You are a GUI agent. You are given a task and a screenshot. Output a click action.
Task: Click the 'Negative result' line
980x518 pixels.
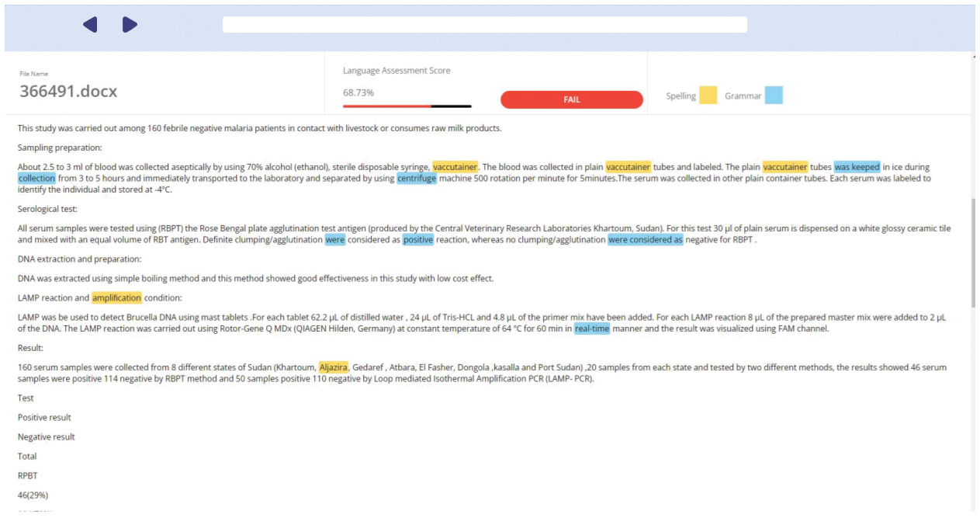click(47, 436)
